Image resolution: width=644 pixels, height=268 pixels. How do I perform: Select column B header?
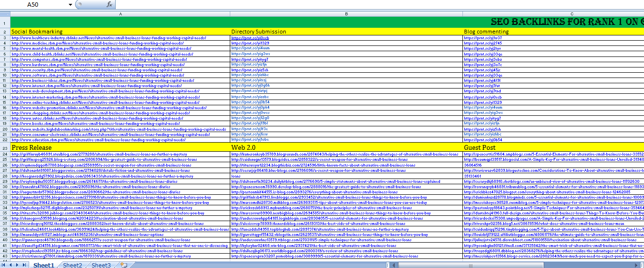[x=346, y=14]
